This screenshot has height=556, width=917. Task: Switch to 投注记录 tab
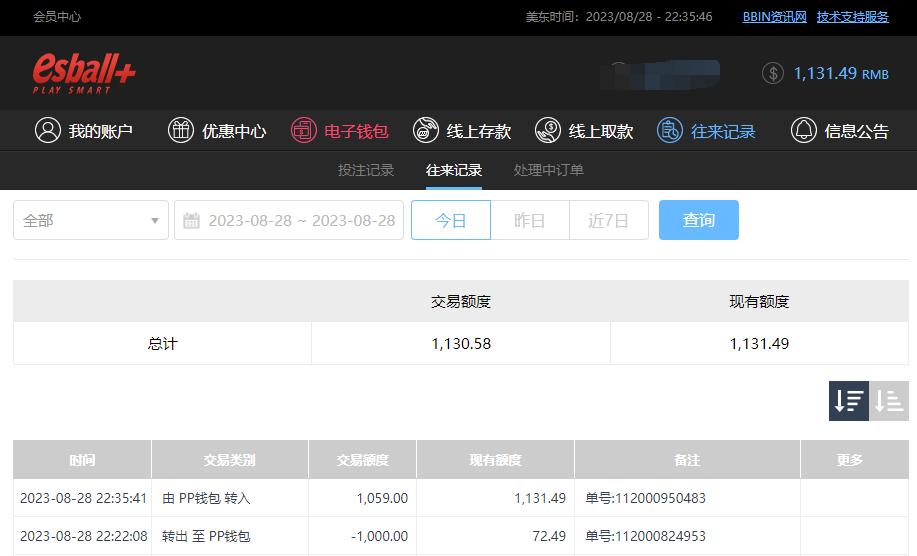point(366,170)
